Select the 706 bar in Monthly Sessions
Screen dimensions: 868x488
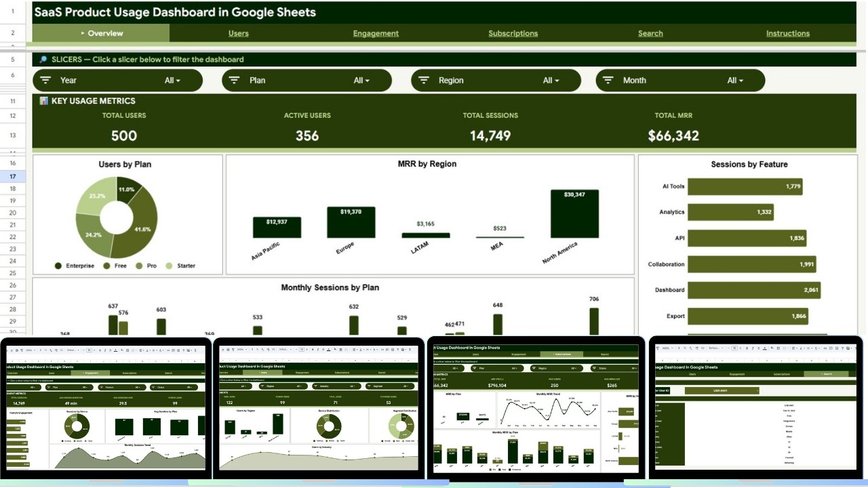[x=594, y=321]
